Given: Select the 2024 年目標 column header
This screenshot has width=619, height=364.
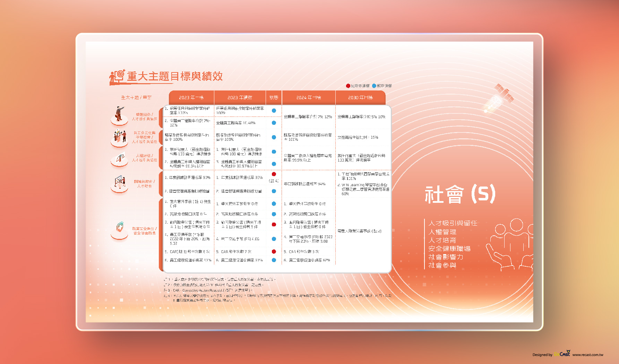Looking at the screenshot, I should tap(309, 97).
